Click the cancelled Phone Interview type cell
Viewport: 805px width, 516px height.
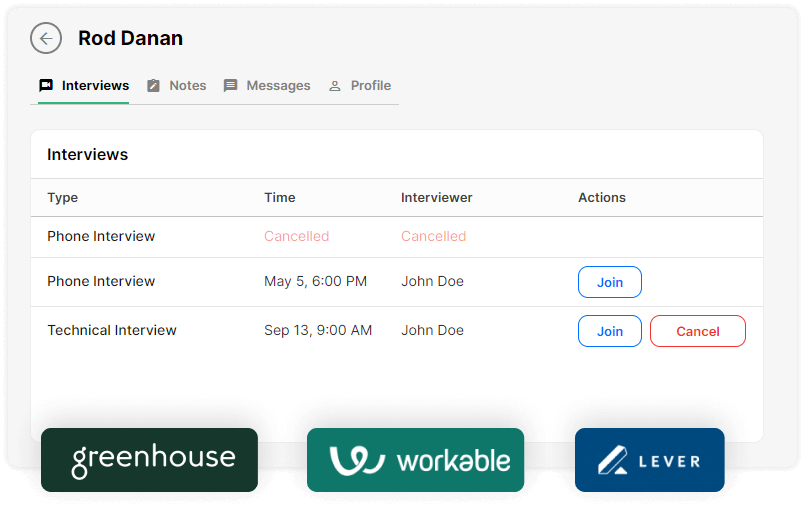101,236
